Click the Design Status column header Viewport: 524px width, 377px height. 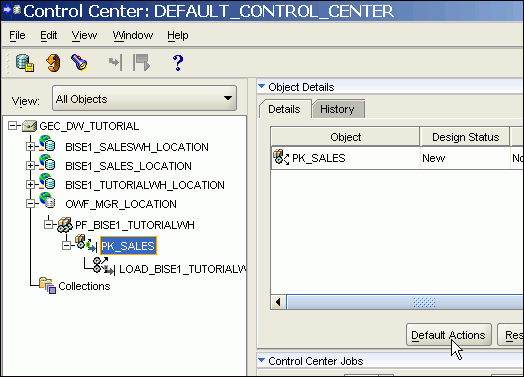pyautogui.click(x=465, y=137)
